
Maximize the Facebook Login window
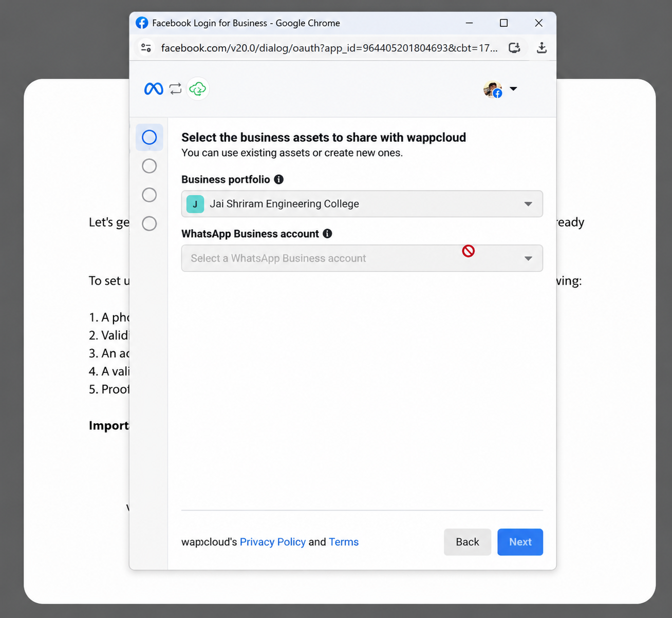click(x=503, y=23)
